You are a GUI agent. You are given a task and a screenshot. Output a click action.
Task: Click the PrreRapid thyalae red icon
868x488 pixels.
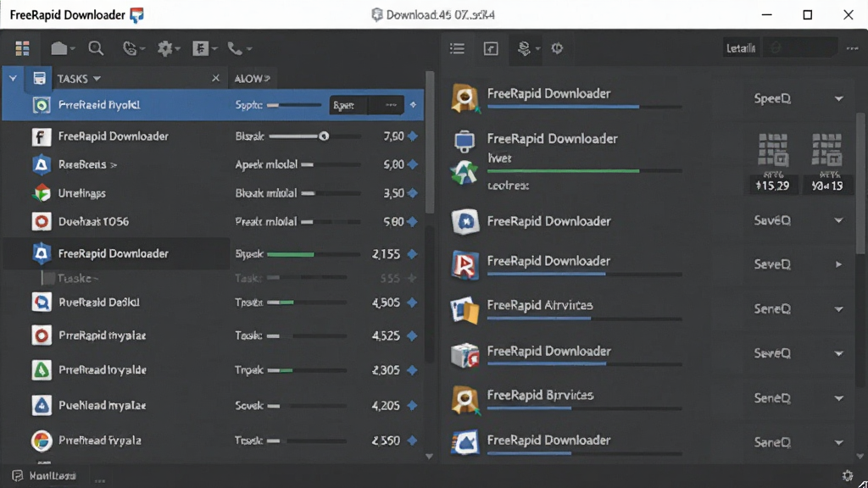(42, 335)
